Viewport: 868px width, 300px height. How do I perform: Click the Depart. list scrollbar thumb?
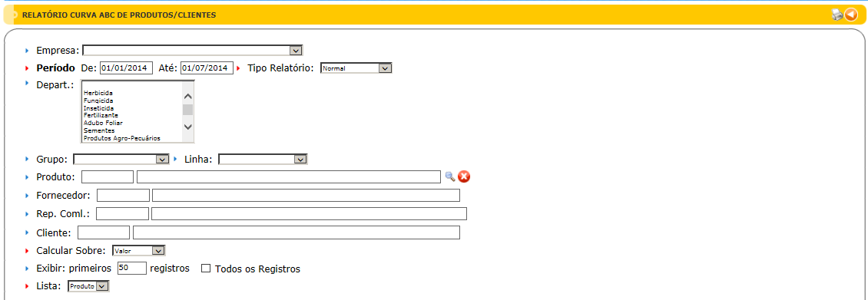(188, 110)
